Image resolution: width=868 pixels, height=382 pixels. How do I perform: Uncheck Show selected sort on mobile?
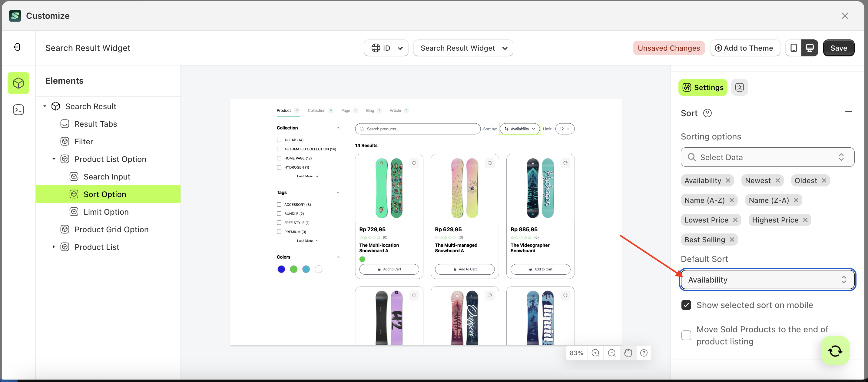point(686,305)
